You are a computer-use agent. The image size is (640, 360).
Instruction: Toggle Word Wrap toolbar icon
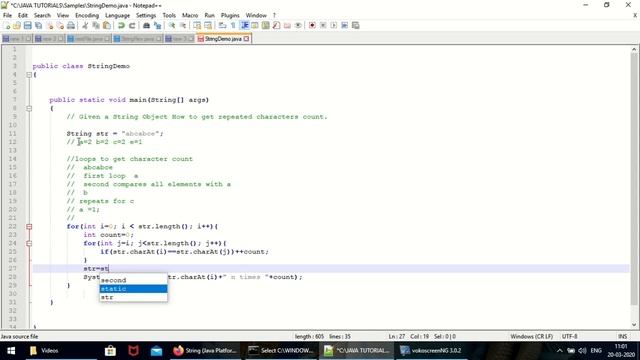(x=222, y=25)
